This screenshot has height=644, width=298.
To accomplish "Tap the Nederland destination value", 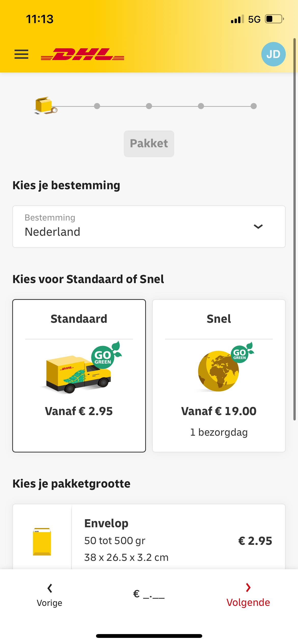I will (x=52, y=232).
